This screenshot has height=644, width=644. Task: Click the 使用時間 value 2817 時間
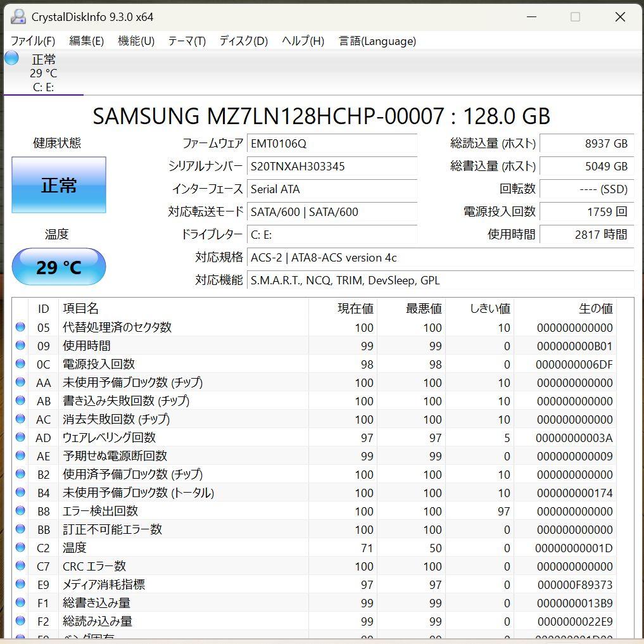(587, 234)
